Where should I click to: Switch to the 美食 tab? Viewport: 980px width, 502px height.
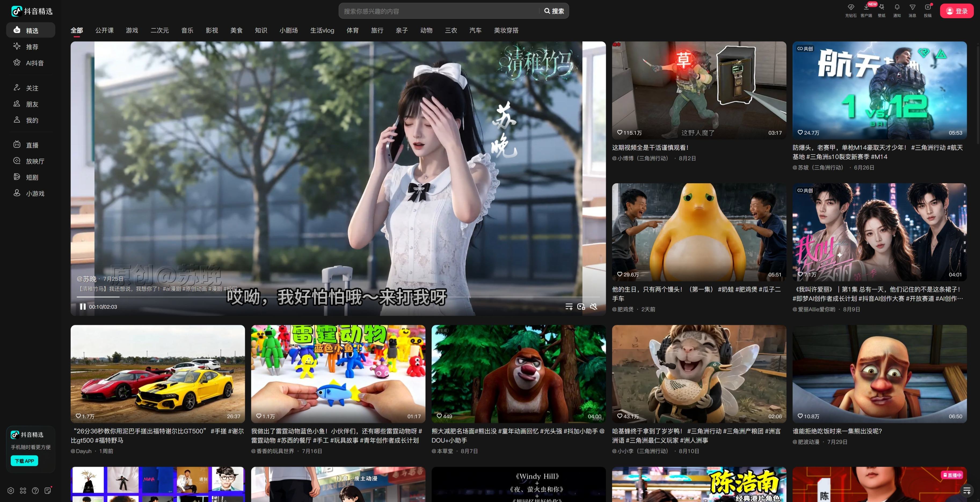click(x=236, y=30)
